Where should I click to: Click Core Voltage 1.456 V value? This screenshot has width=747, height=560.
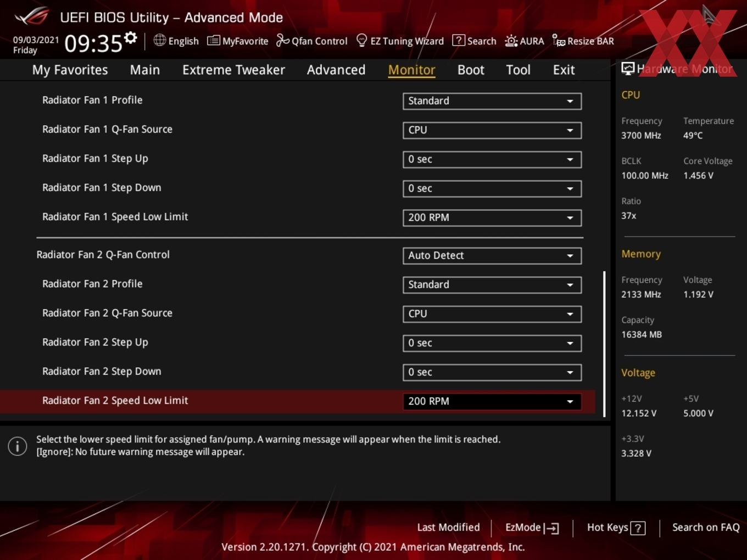click(698, 176)
